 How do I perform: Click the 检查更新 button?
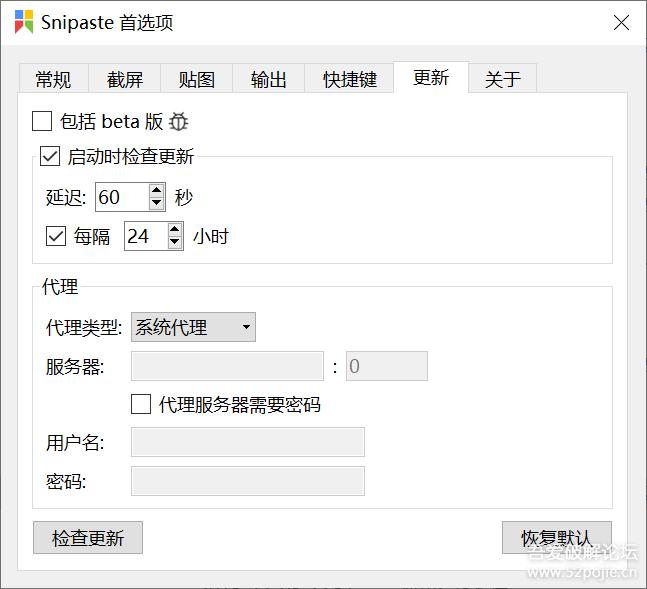pos(88,537)
